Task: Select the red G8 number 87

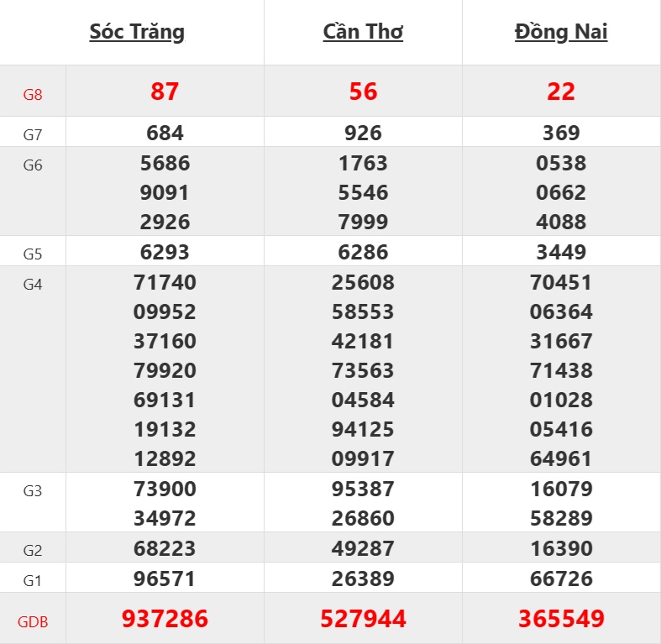Action: pos(165,92)
